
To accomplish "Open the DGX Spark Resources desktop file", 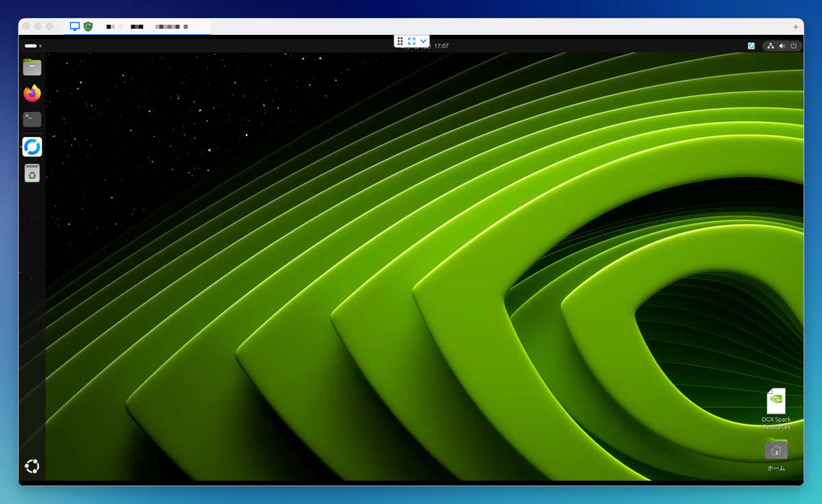I will [x=775, y=401].
